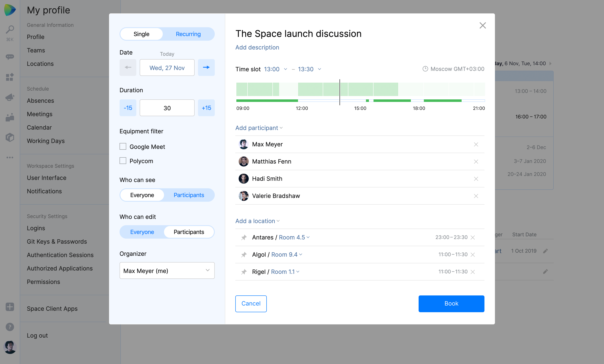This screenshot has height=364, width=604.
Task: Open Calendar in the Schedule menu
Action: 39,127
